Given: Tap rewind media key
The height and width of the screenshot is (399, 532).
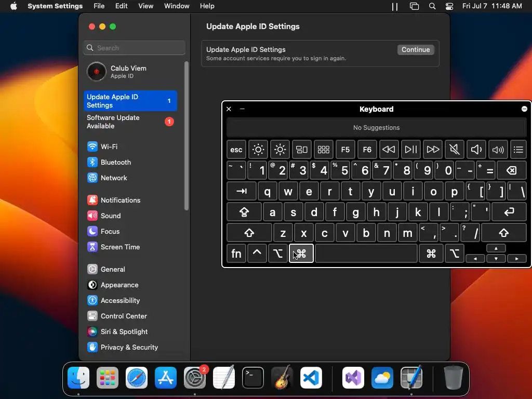Looking at the screenshot, I should pyautogui.click(x=389, y=149).
